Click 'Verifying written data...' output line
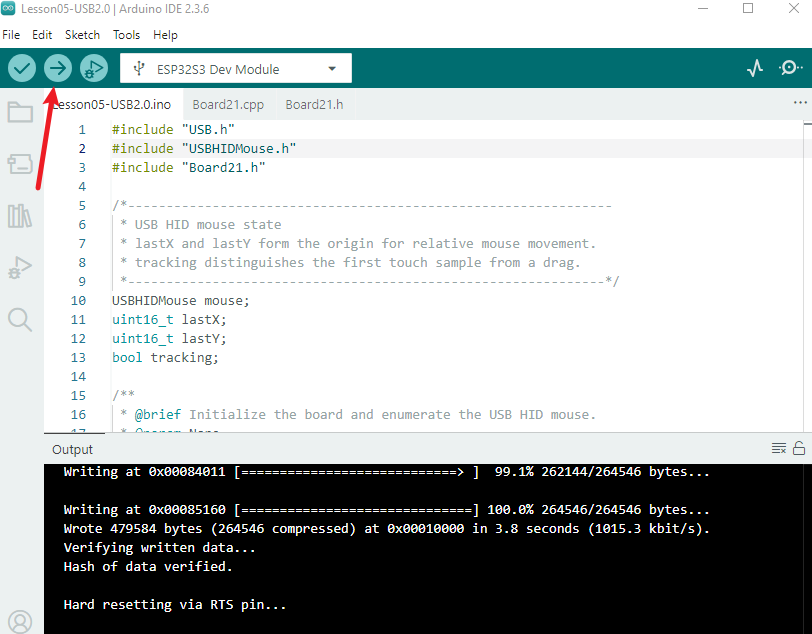 (160, 547)
